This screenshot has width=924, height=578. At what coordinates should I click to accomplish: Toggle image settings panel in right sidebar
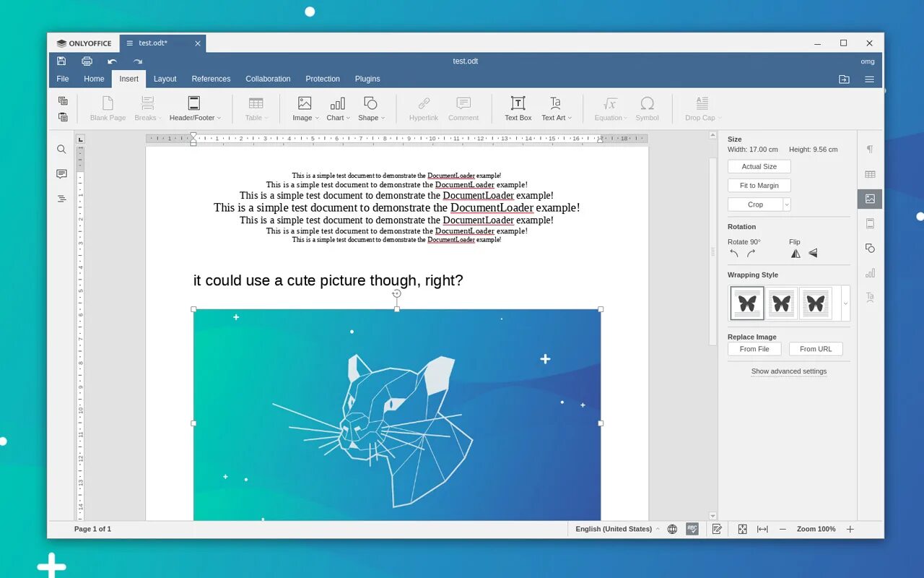870,199
